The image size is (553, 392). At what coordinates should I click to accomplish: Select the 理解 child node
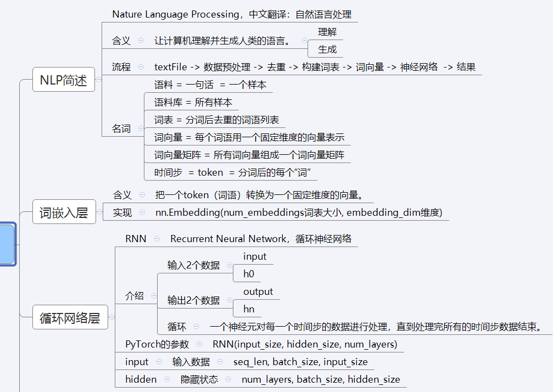pos(327,32)
